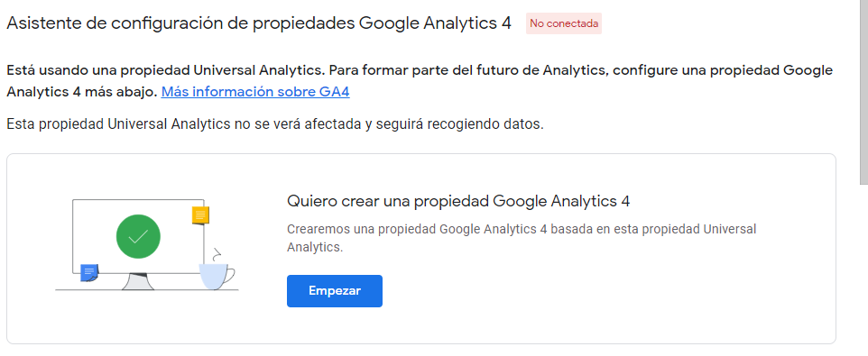Click the coffee cup illustration

(x=216, y=276)
